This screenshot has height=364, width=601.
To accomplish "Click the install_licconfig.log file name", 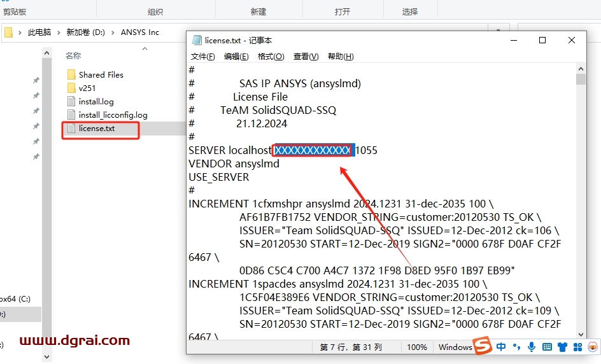I will click(x=113, y=115).
